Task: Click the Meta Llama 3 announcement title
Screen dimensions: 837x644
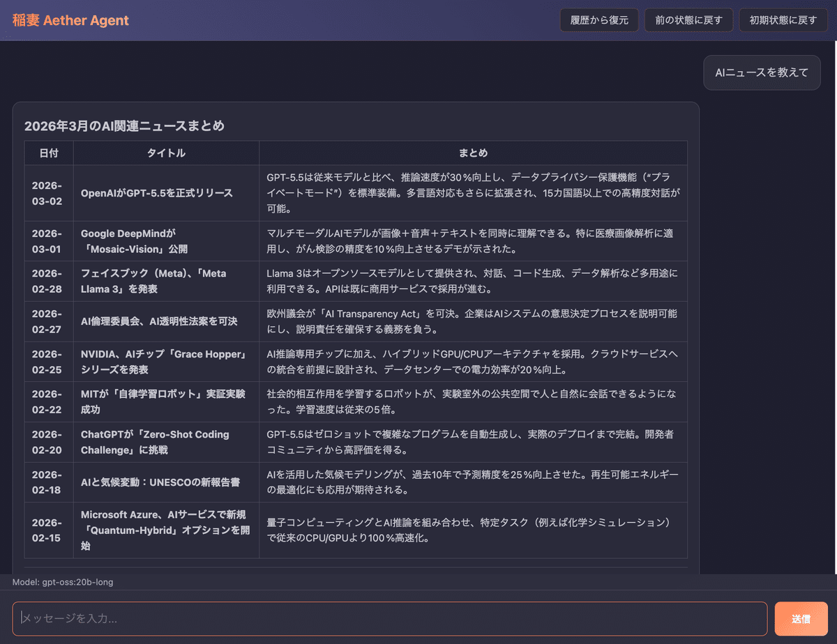Action: coord(166,282)
